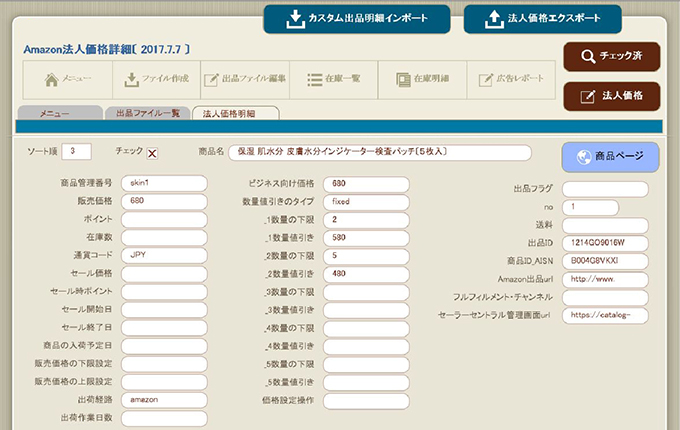Click the brown 法人価格 button
Screen dimensions: 680x430
tap(611, 96)
